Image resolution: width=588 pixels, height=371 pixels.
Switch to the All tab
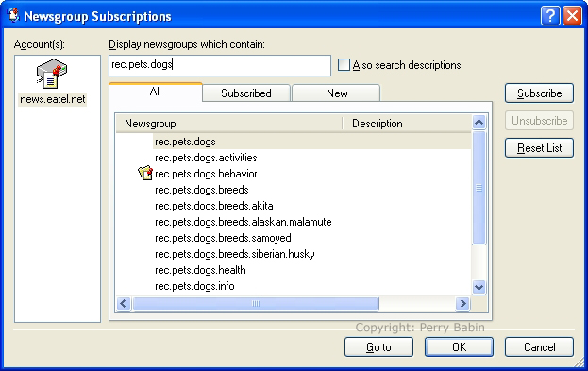coord(156,92)
